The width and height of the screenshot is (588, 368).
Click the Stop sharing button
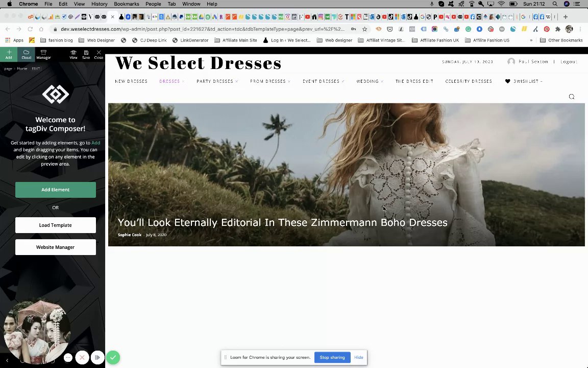(332, 357)
